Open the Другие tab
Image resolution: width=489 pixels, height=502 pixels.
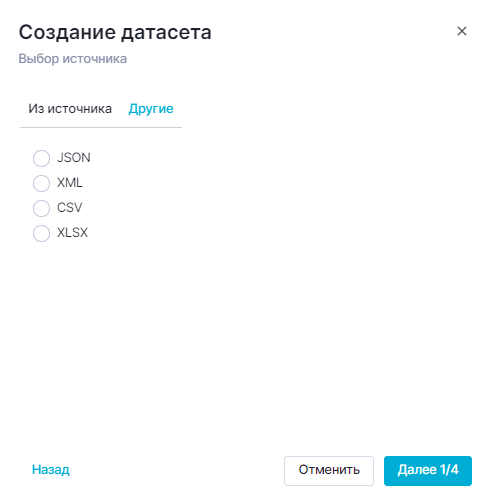(151, 109)
